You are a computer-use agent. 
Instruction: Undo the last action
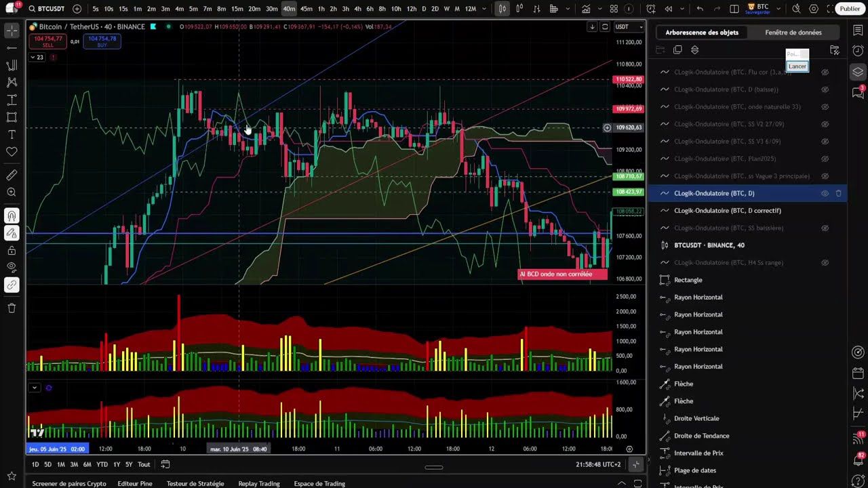[700, 9]
